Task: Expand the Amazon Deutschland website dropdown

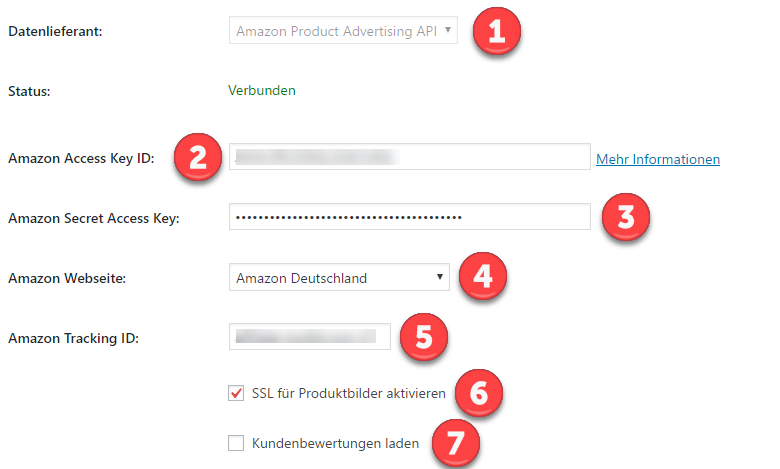Action: (339, 278)
